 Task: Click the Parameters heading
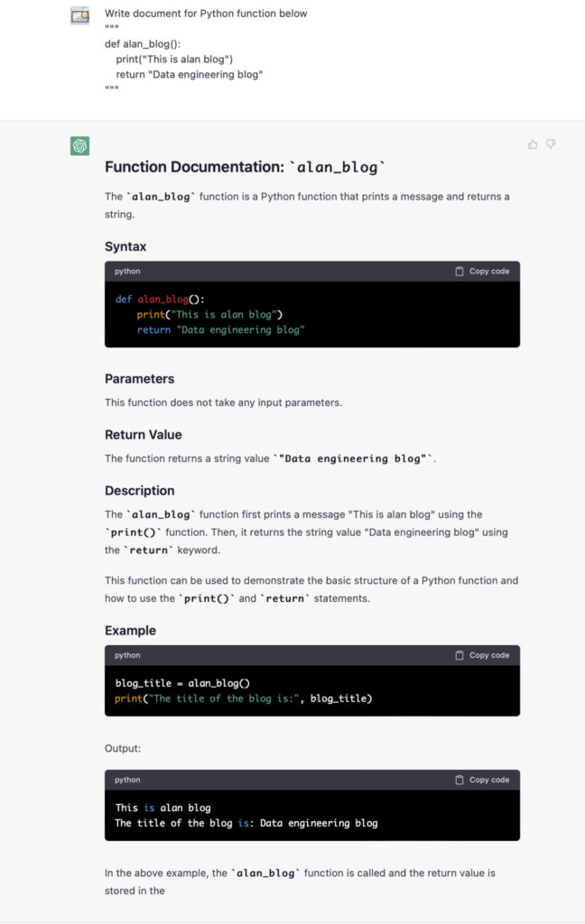(x=140, y=379)
